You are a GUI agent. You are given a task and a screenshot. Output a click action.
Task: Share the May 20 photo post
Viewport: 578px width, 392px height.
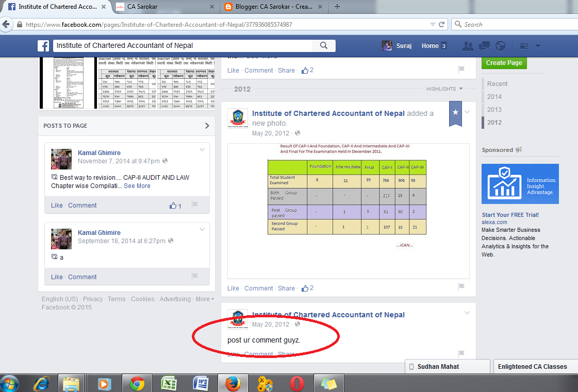pyautogui.click(x=286, y=288)
